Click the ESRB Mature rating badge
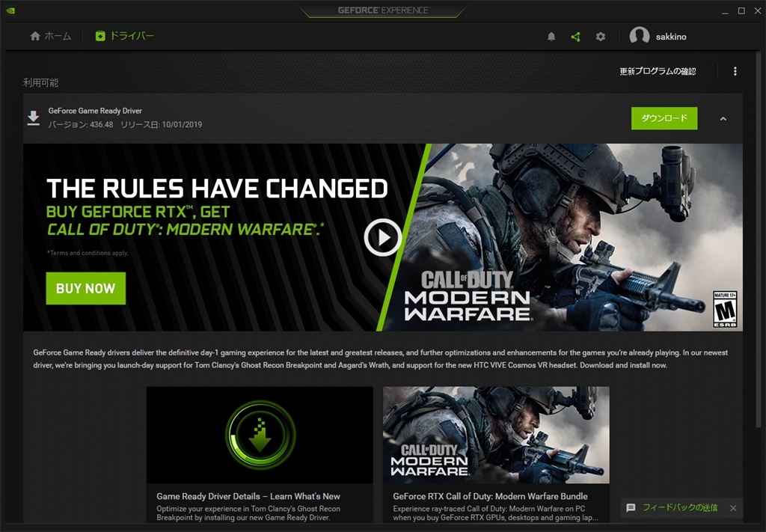The width and height of the screenshot is (766, 532). point(725,309)
